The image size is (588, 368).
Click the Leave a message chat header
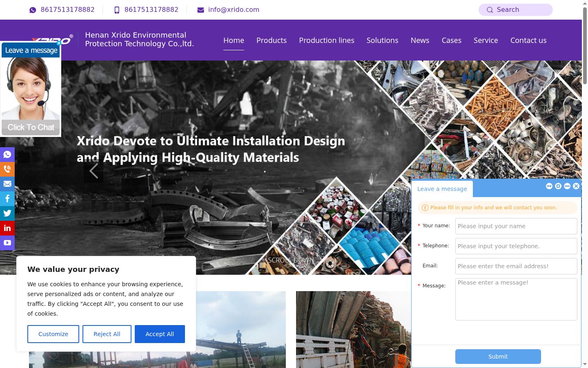(31, 50)
